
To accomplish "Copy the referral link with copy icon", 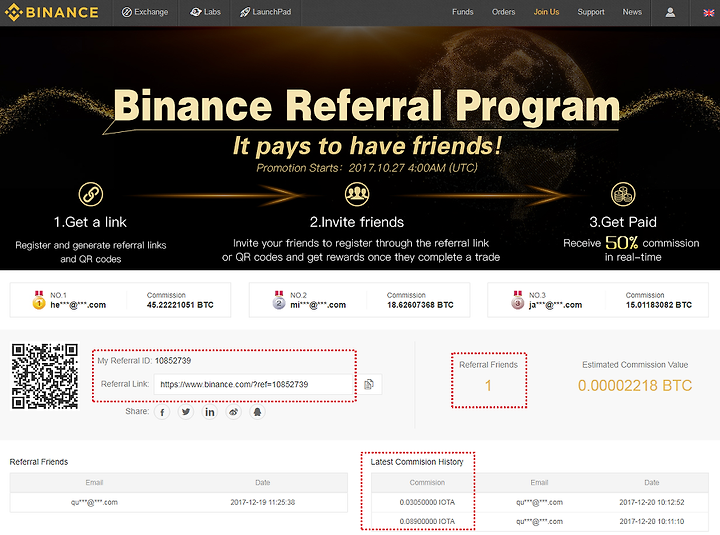I will [x=369, y=384].
